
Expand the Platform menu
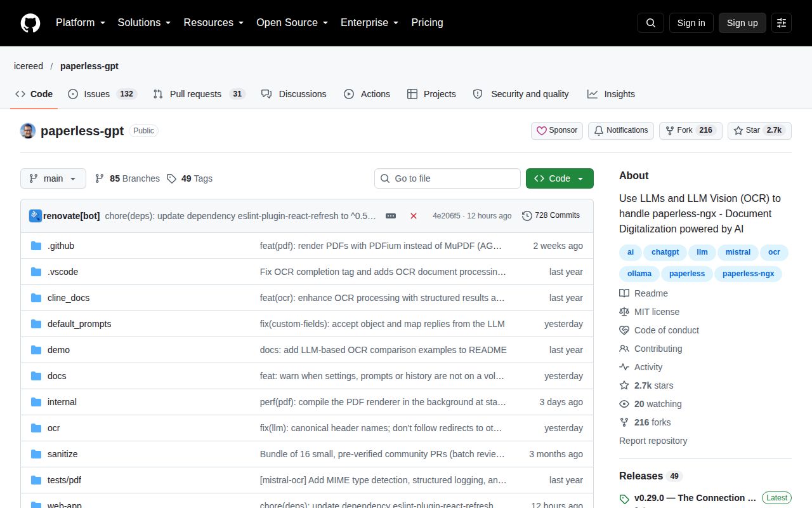tap(80, 23)
